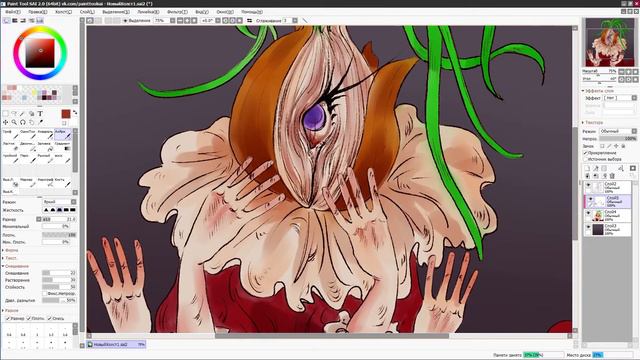Image resolution: width=640 pixels, height=360 pixels.
Task: Select the eyedropper color picker tool
Action: tap(40, 122)
